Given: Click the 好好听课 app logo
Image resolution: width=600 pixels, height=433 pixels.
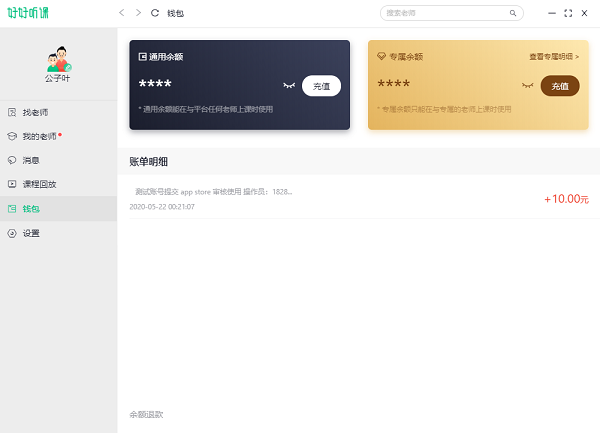Looking at the screenshot, I should [28, 13].
